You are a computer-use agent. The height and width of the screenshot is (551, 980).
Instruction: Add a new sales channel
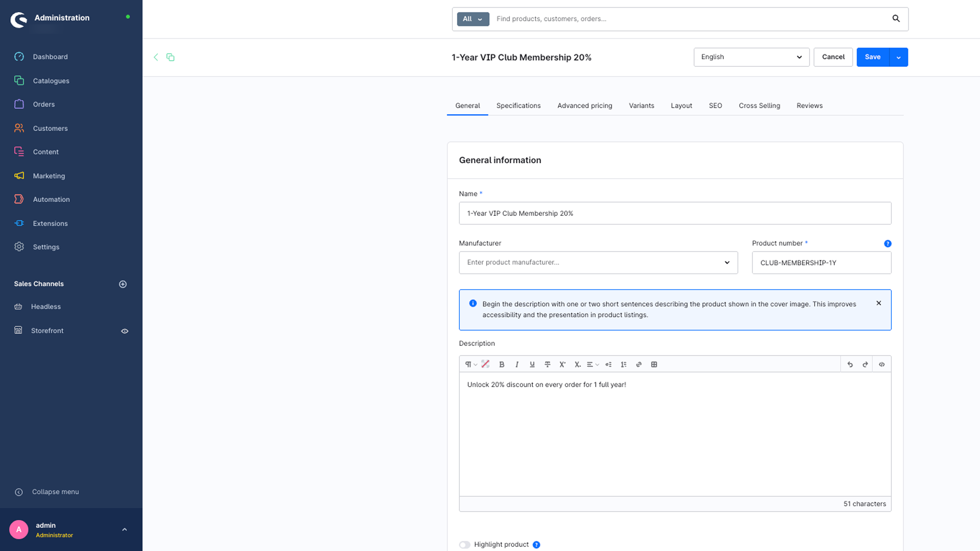(123, 284)
